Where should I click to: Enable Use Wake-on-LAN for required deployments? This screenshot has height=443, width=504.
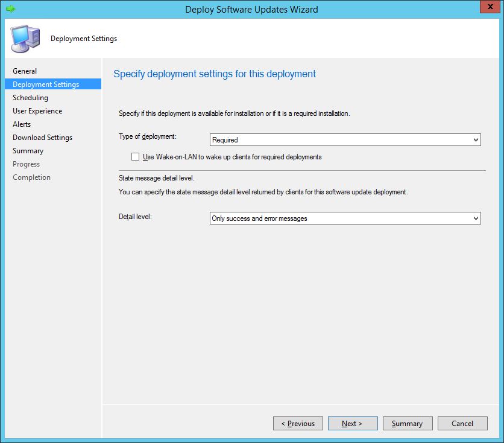click(136, 156)
